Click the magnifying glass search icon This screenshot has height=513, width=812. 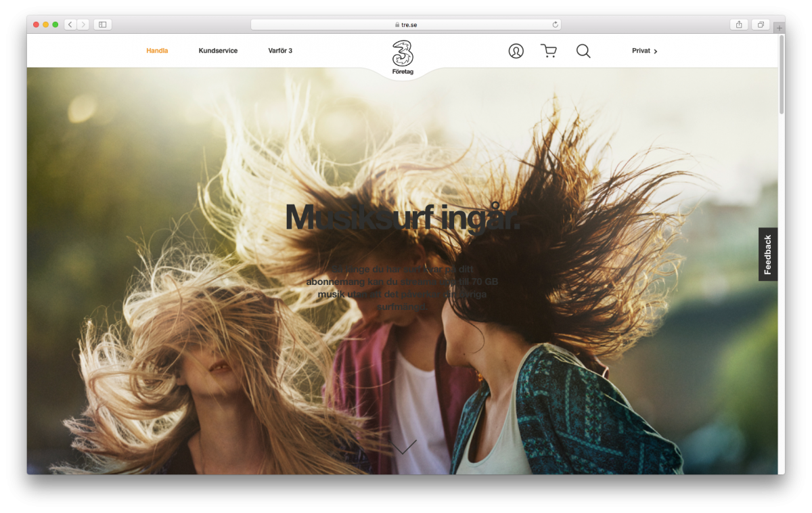(x=583, y=51)
